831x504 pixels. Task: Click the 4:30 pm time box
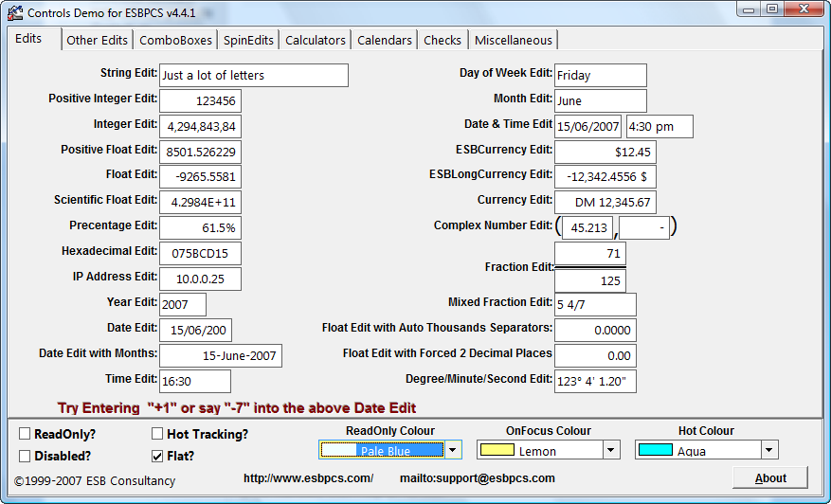tap(659, 126)
